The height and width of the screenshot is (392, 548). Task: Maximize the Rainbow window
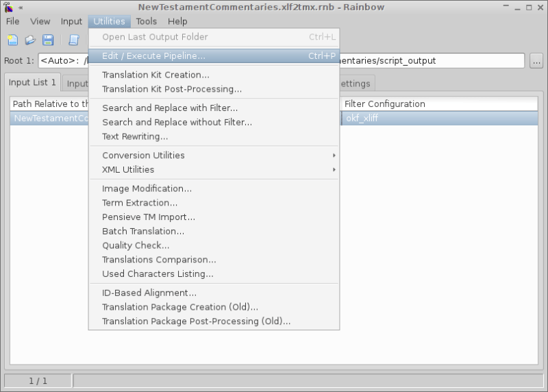coord(529,8)
